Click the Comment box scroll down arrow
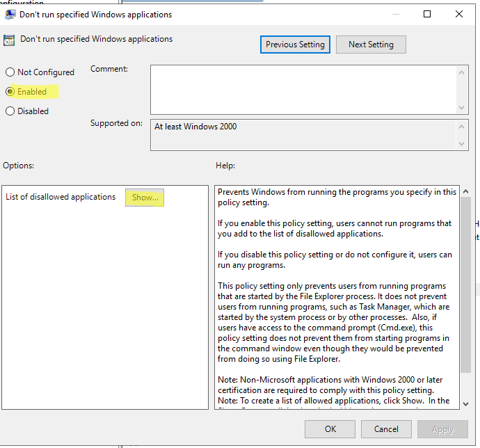This screenshot has height=448, width=480. click(x=463, y=107)
